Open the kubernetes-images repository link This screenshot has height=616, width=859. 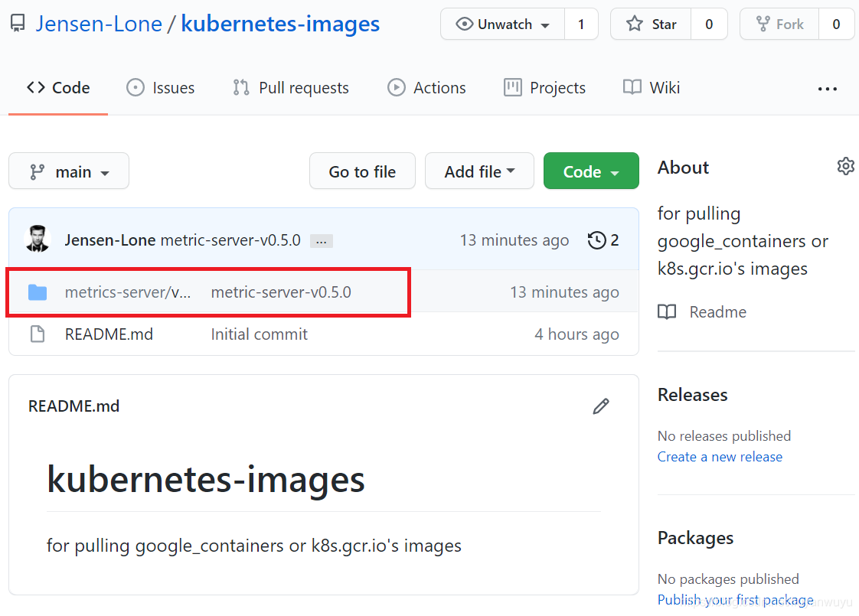tap(280, 24)
